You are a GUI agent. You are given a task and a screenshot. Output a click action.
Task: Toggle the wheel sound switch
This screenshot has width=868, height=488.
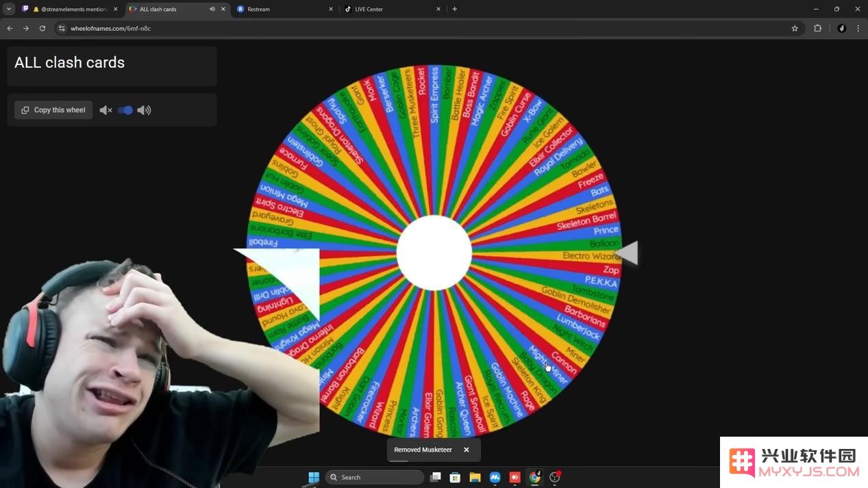click(125, 110)
